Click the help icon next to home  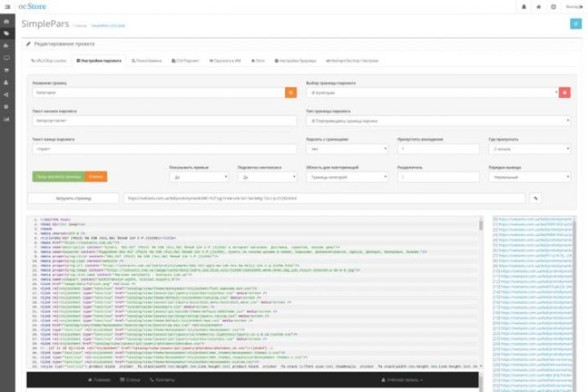553,7
